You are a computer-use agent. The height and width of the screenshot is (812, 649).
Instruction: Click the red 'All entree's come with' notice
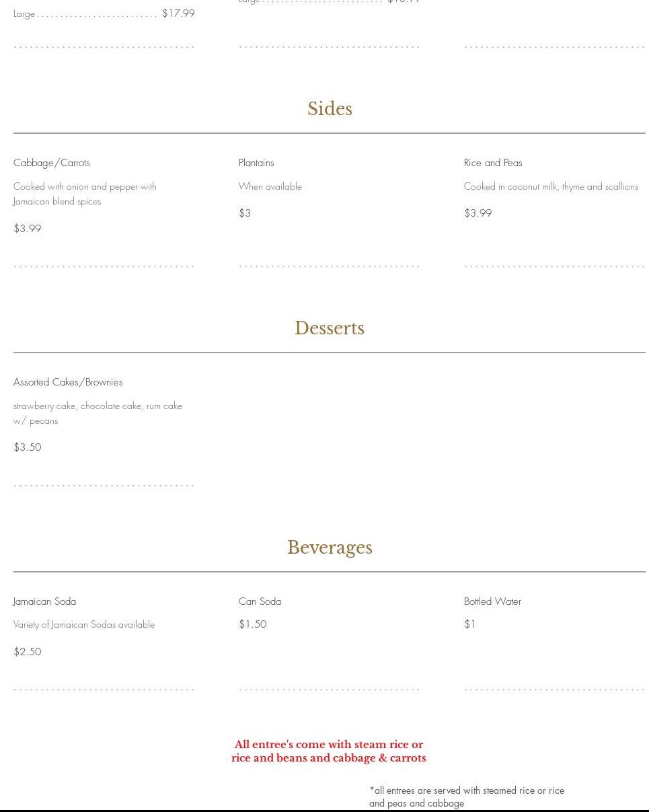[x=329, y=751]
